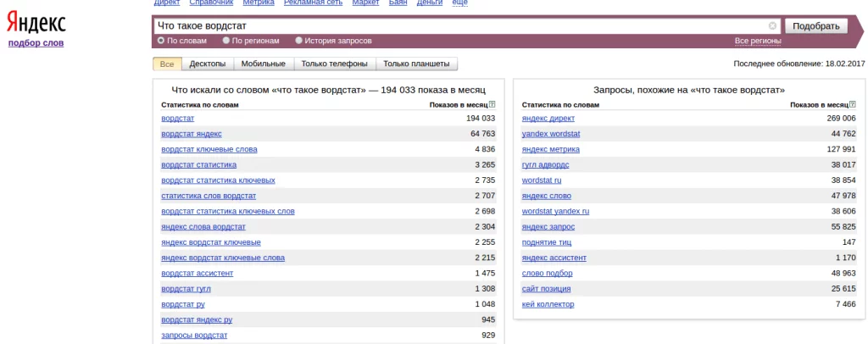Open the яндекс запрос similar query
This screenshot has height=344, width=868.
click(548, 227)
